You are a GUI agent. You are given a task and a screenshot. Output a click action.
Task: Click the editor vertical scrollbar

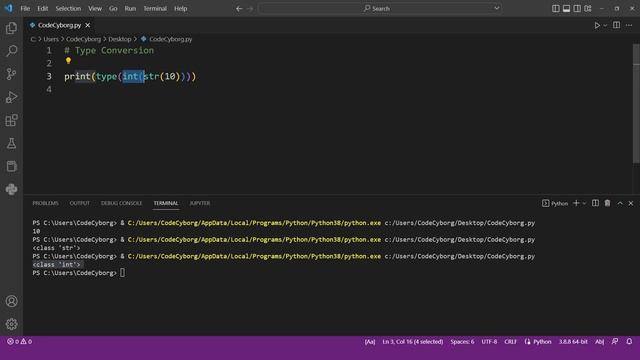pyautogui.click(x=636, y=104)
